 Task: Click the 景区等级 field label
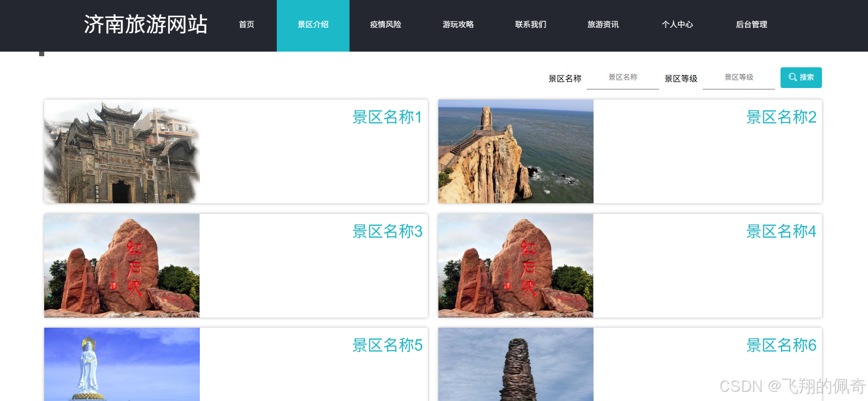[x=681, y=79]
